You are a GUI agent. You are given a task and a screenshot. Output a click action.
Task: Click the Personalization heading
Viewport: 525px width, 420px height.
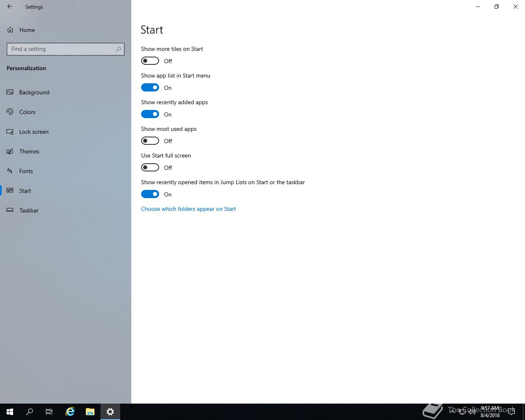tap(26, 68)
